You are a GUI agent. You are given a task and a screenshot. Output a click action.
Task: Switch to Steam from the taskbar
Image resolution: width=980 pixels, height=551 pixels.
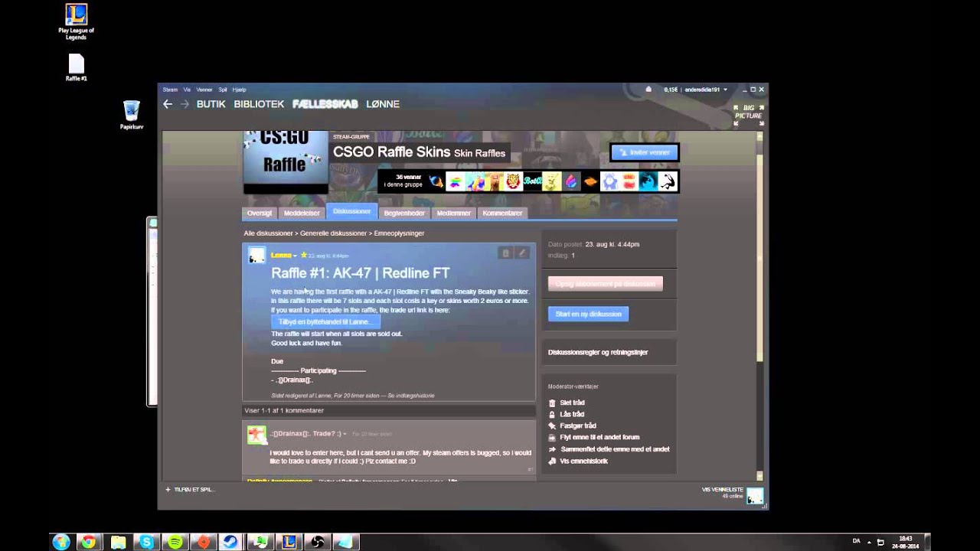[230, 542]
